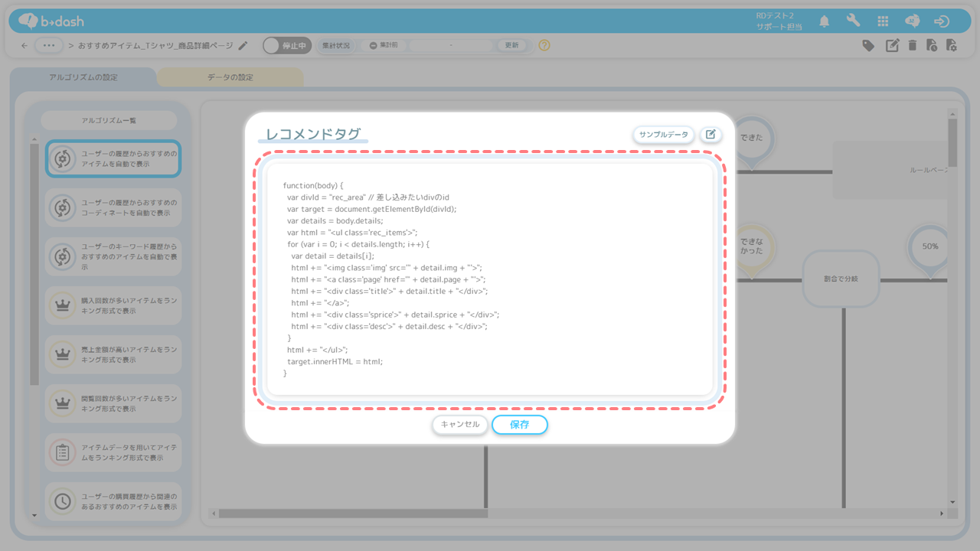Click the b→dash logo
The height and width of the screenshot is (551, 980).
[x=51, y=21]
